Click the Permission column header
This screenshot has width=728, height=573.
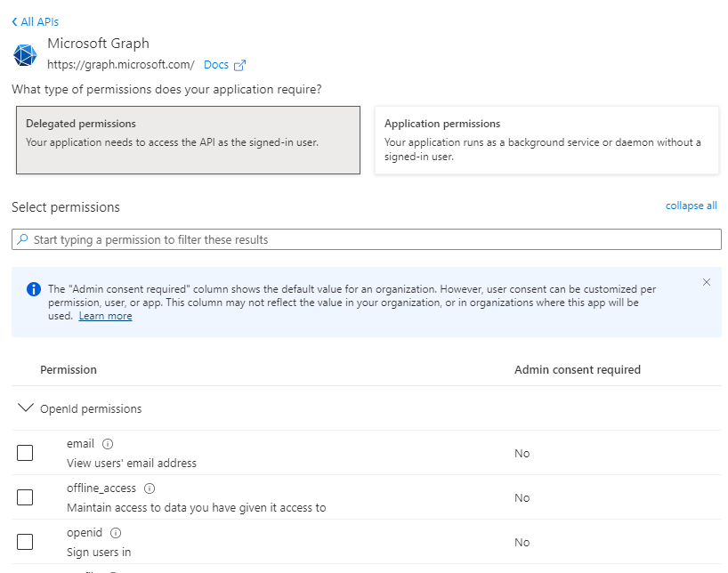pyautogui.click(x=69, y=369)
